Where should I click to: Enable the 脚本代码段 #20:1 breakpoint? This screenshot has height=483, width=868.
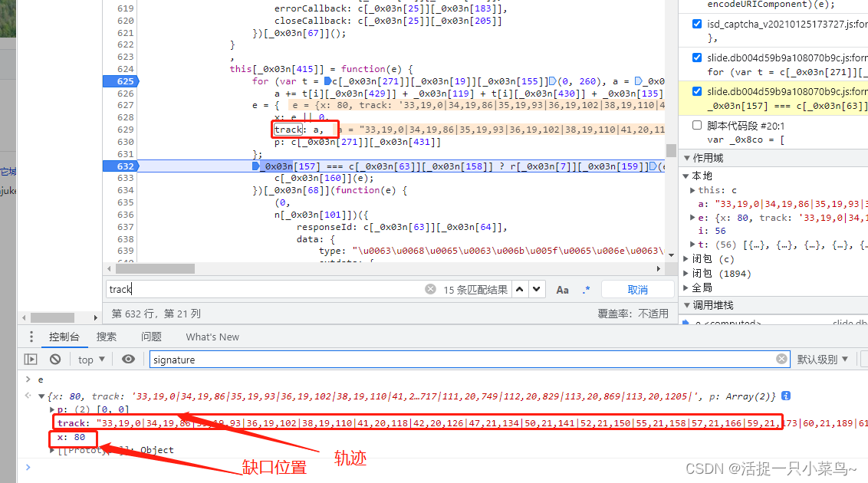pos(697,125)
